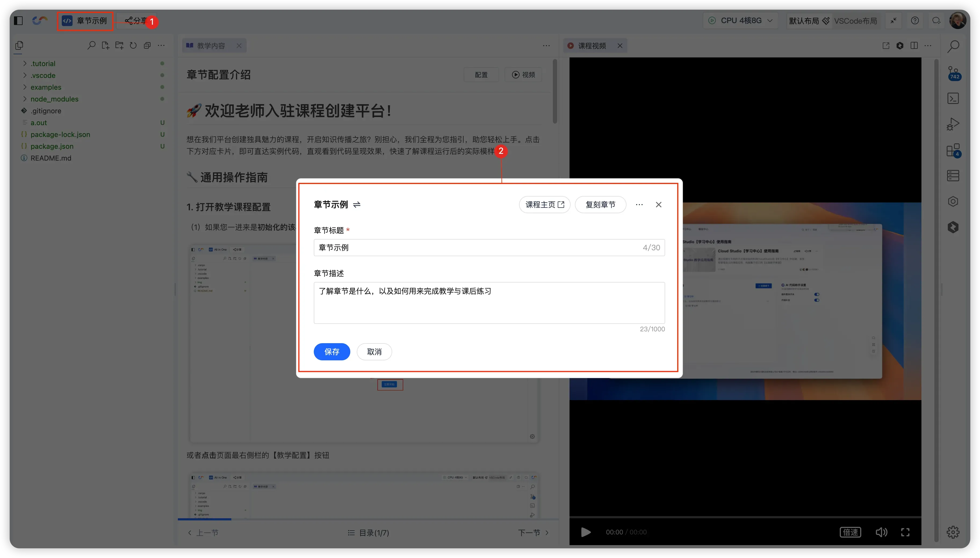The image size is (980, 558).
Task: Click the settings gear at bottom right
Action: point(953,532)
